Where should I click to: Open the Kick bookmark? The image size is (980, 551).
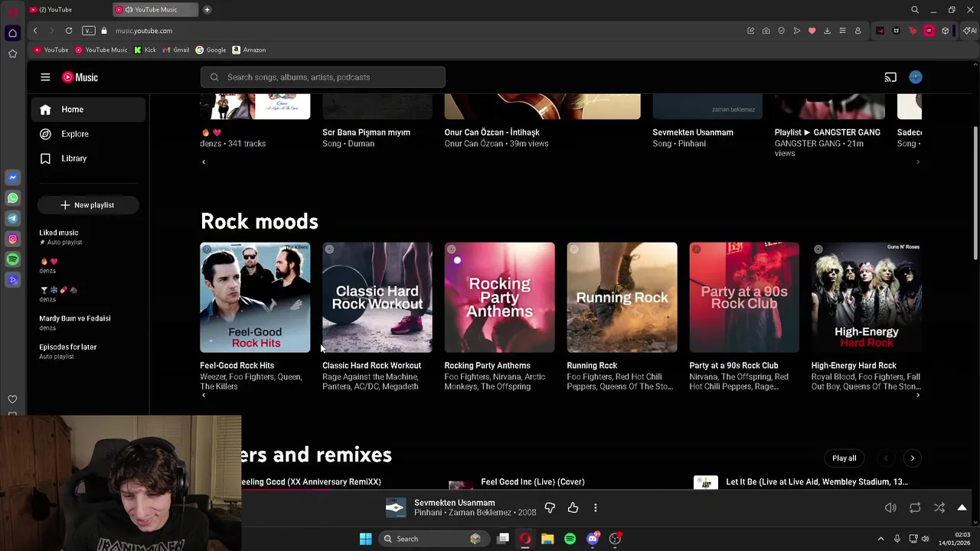145,50
